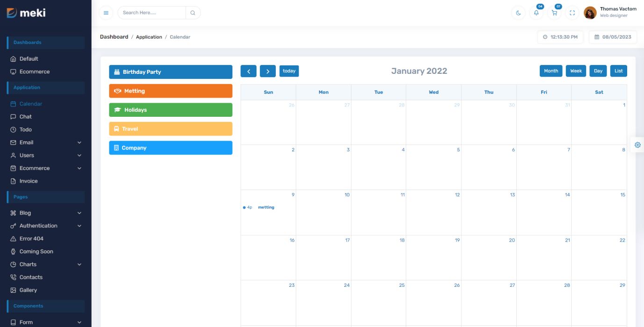This screenshot has height=327, width=644.
Task: Click Thomas Vactom profile avatar
Action: (590, 13)
